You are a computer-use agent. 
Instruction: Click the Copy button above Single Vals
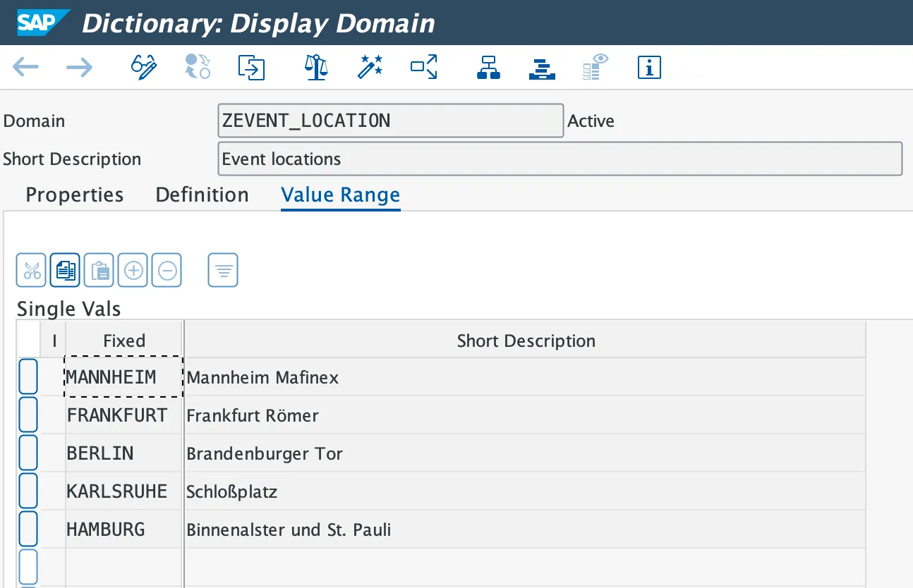coord(65,270)
